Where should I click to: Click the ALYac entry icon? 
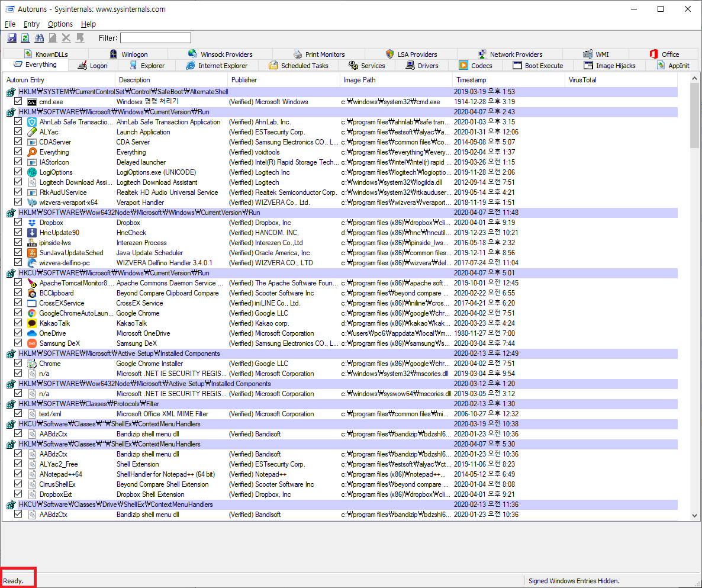click(x=32, y=132)
